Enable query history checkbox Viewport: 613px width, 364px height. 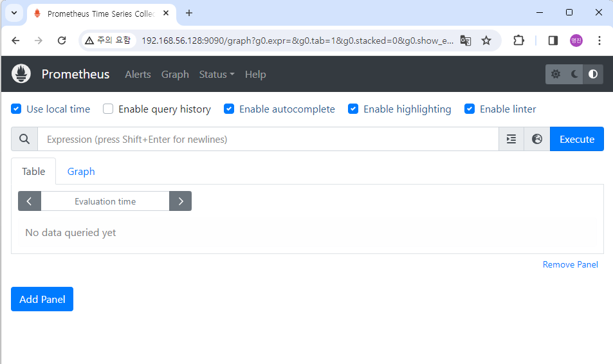pyautogui.click(x=108, y=109)
